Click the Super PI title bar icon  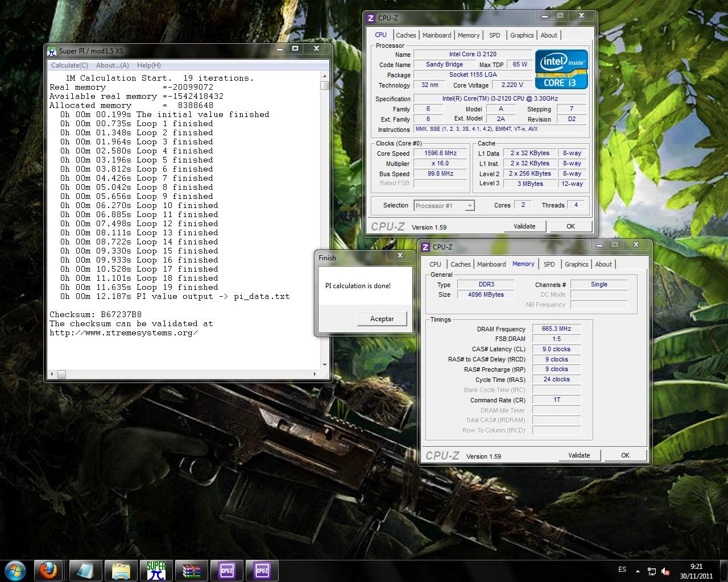pyautogui.click(x=52, y=51)
